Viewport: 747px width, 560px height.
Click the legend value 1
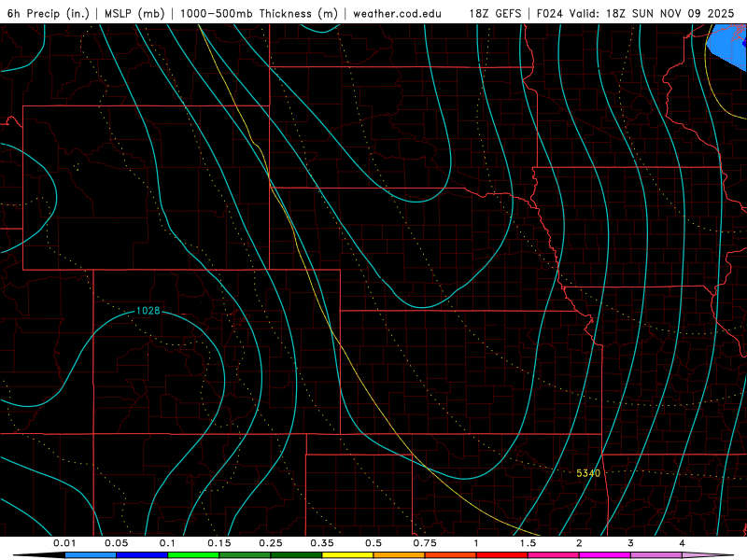click(476, 543)
